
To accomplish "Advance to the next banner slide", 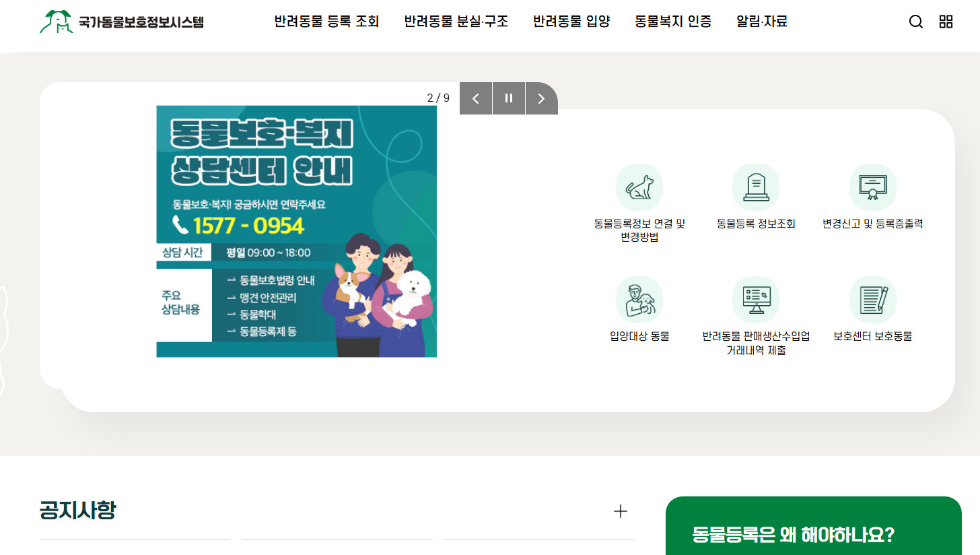I will coord(541,98).
